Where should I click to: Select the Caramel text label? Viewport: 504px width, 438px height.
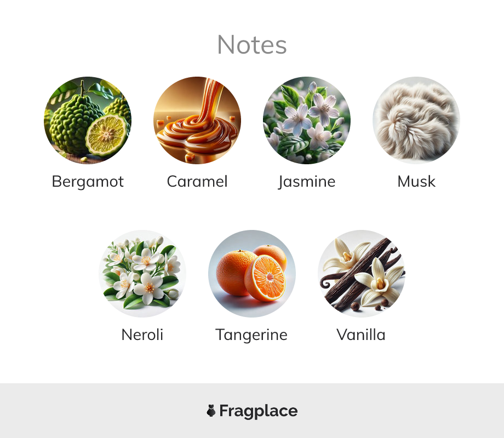tap(197, 182)
